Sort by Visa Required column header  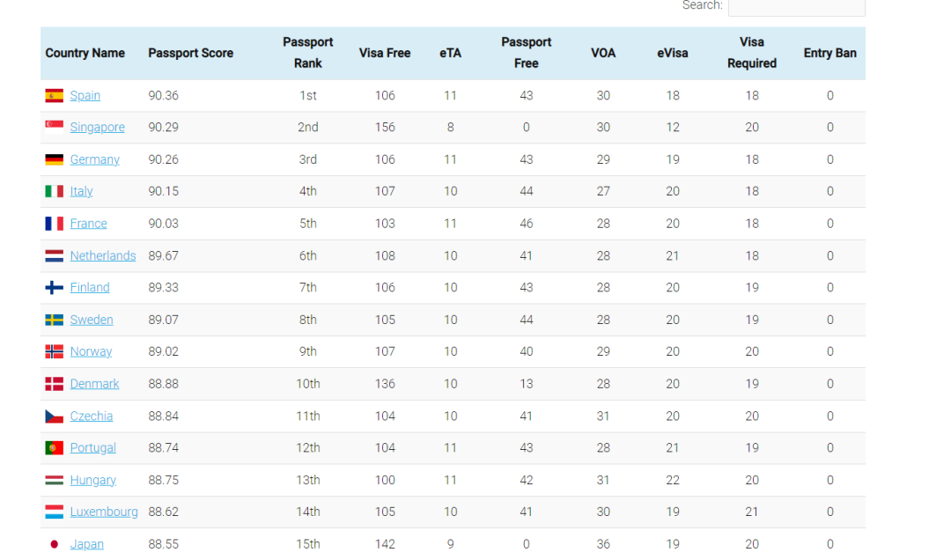coord(752,53)
